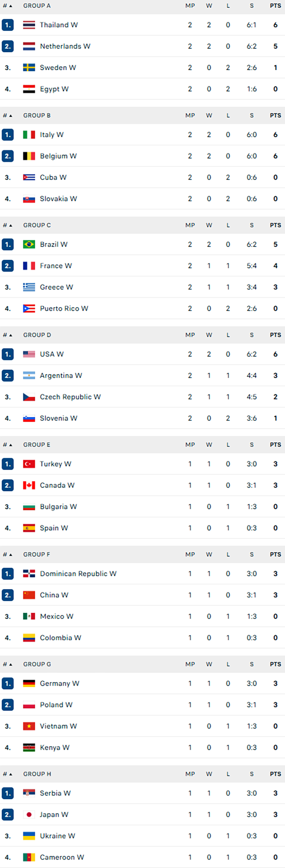
Task: Select the Germany W row
Action: point(142,683)
